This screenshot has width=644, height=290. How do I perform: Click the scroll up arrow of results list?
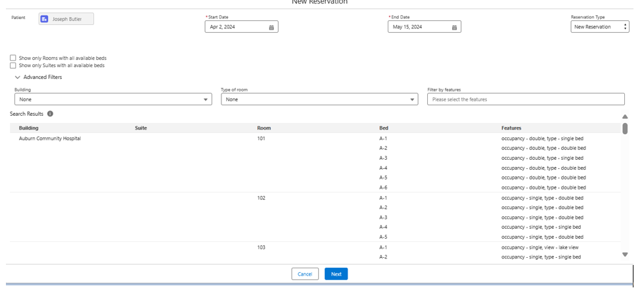[624, 116]
